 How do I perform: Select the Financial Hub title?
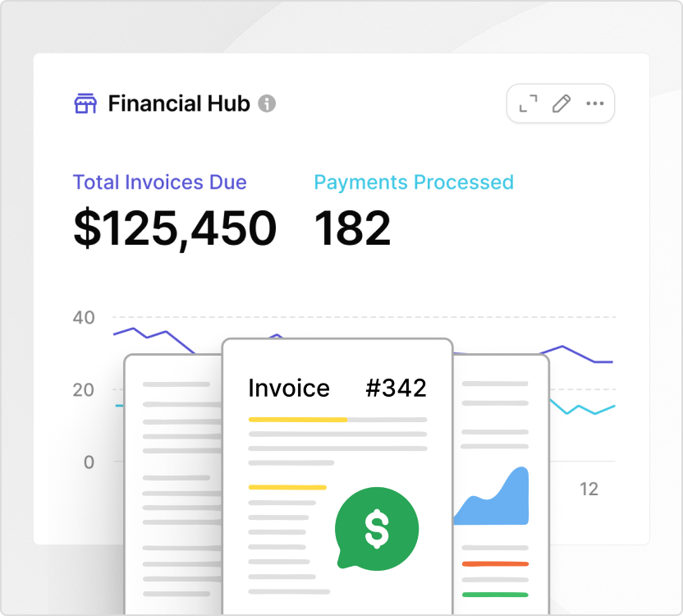pos(179,103)
